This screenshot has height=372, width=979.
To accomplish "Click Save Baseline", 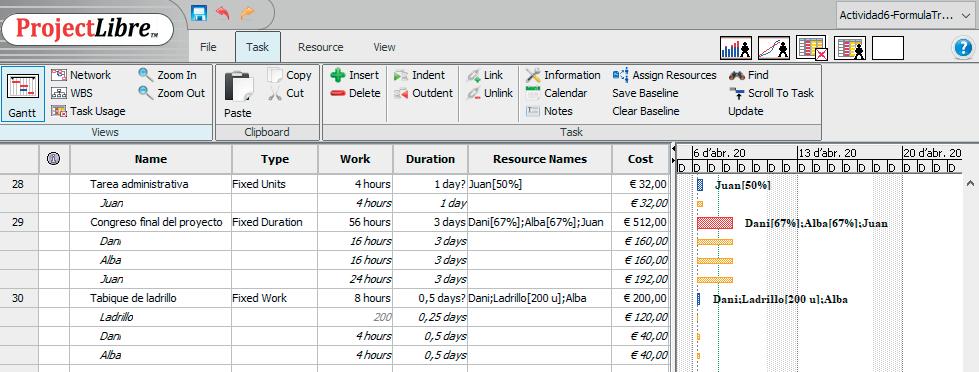I will (x=645, y=93).
